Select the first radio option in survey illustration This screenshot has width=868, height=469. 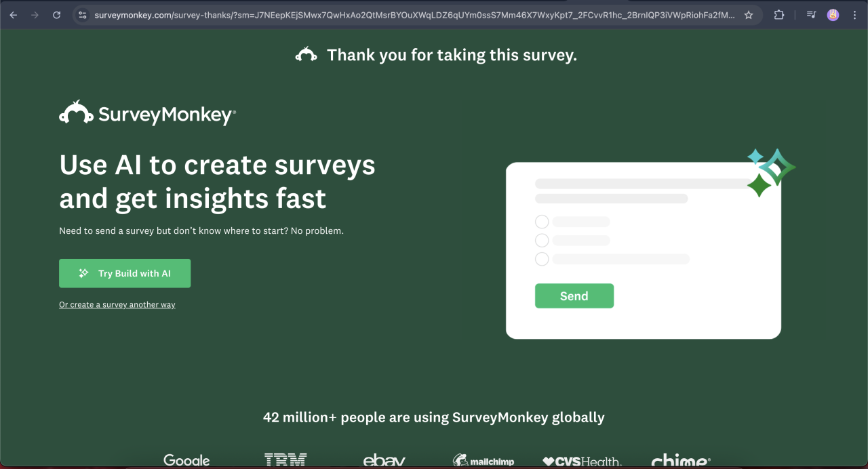[x=542, y=222]
